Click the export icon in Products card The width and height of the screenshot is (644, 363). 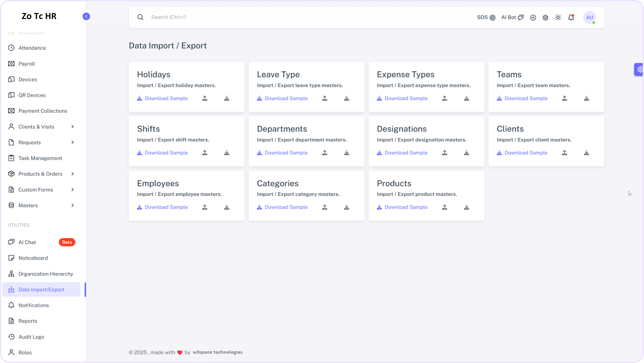tap(467, 207)
